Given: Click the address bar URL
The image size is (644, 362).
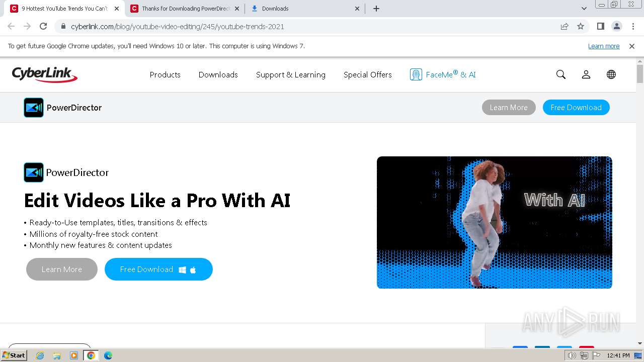Looking at the screenshot, I should pyautogui.click(x=178, y=27).
